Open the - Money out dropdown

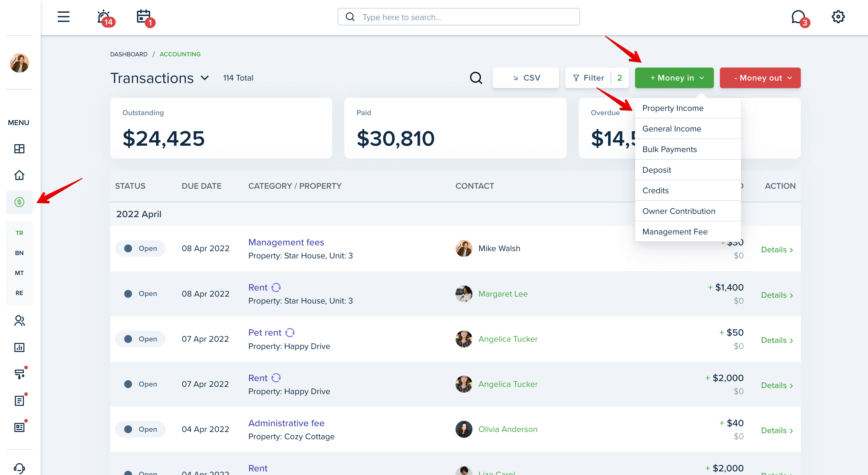click(x=760, y=78)
